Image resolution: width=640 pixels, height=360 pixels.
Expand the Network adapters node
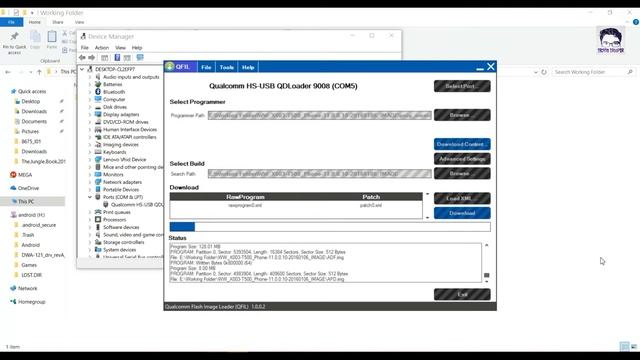[x=90, y=182]
